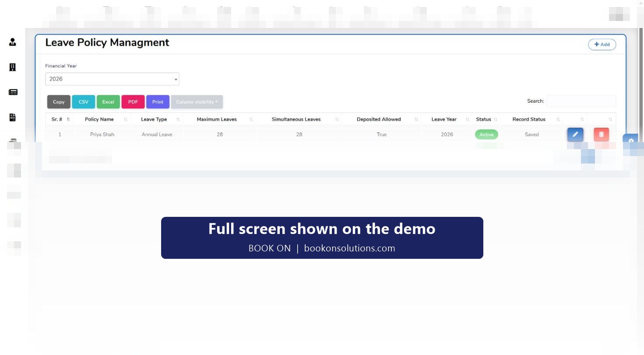
Task: Select the "Saved" record status cell
Action: (x=532, y=135)
